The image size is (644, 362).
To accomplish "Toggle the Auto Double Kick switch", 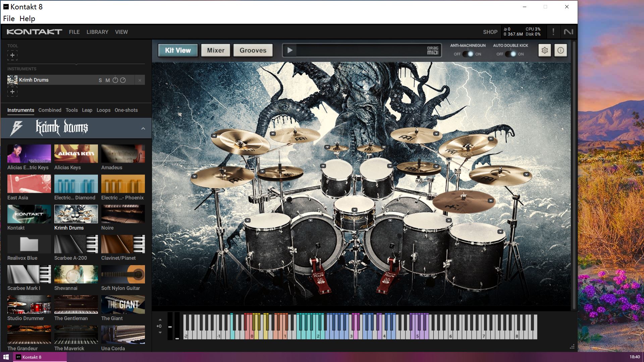I will 510,54.
